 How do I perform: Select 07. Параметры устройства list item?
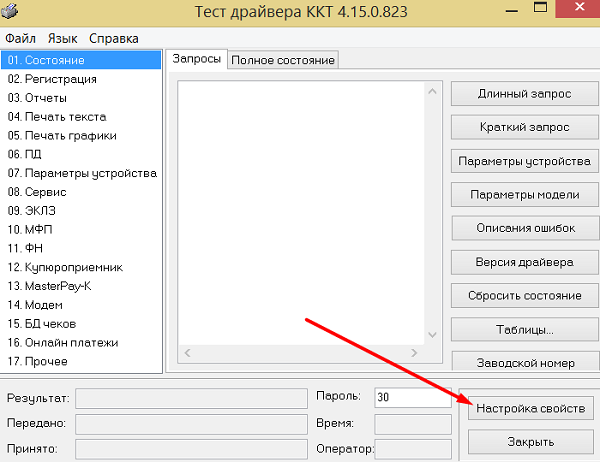tap(81, 173)
